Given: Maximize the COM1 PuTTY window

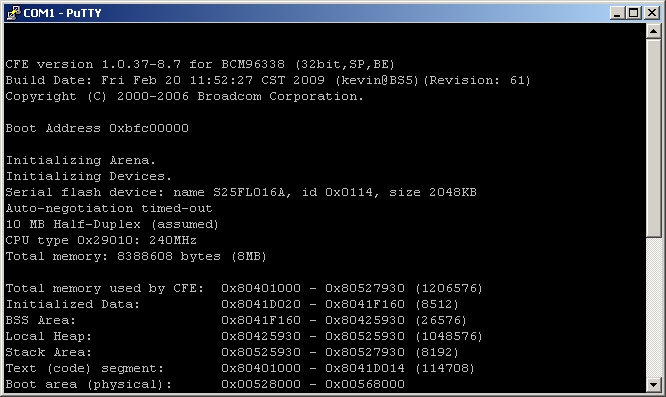Looking at the screenshot, I should point(633,13).
